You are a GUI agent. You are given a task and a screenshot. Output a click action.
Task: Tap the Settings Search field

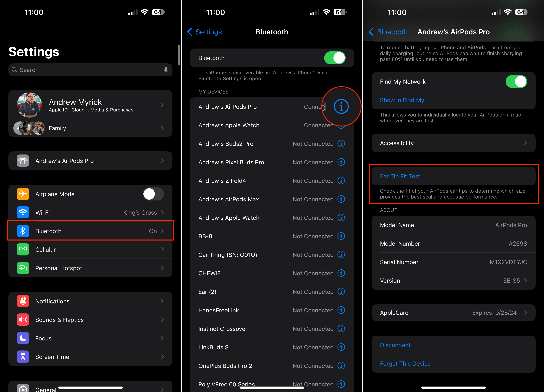click(x=90, y=70)
